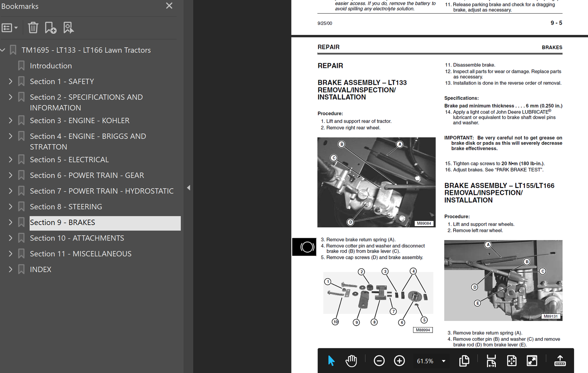Choose the selection arrow tool
Screen dimensions: 588x373
point(331,361)
